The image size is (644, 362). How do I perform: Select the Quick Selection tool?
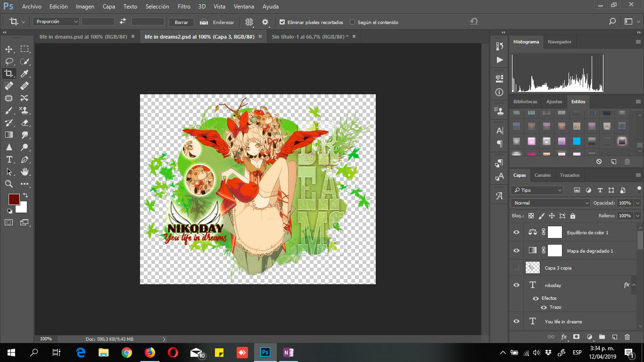[25, 61]
